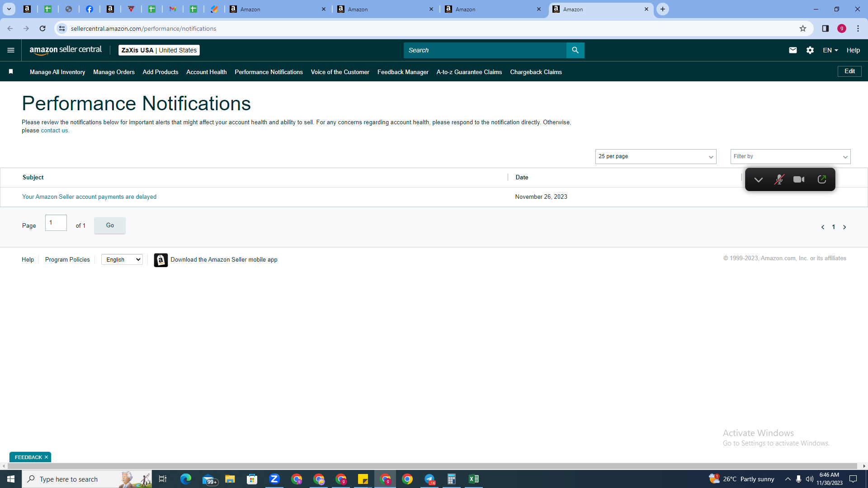Open Voice of the Customer
The width and height of the screenshot is (868, 488).
click(340, 72)
